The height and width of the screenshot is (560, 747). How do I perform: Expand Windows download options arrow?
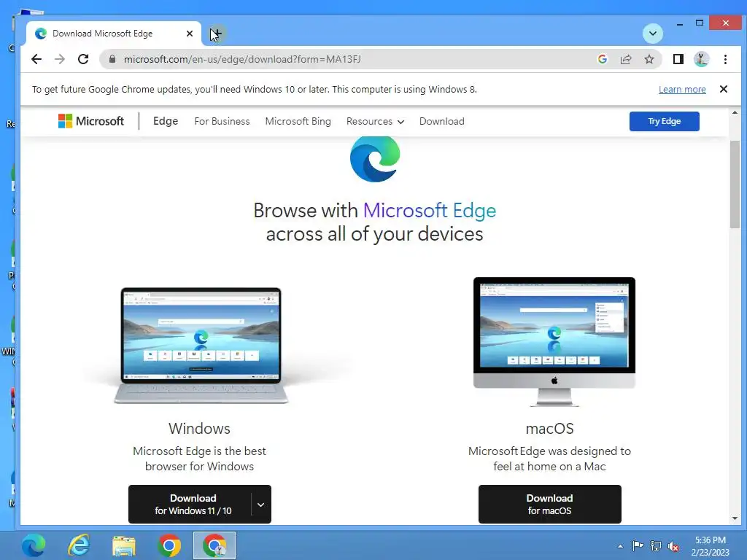pos(260,504)
